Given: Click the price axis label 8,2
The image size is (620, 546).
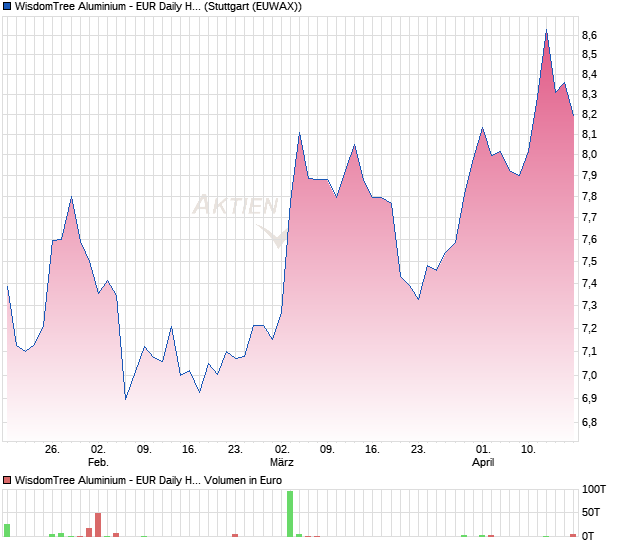Looking at the screenshot, I should pyautogui.click(x=589, y=114).
